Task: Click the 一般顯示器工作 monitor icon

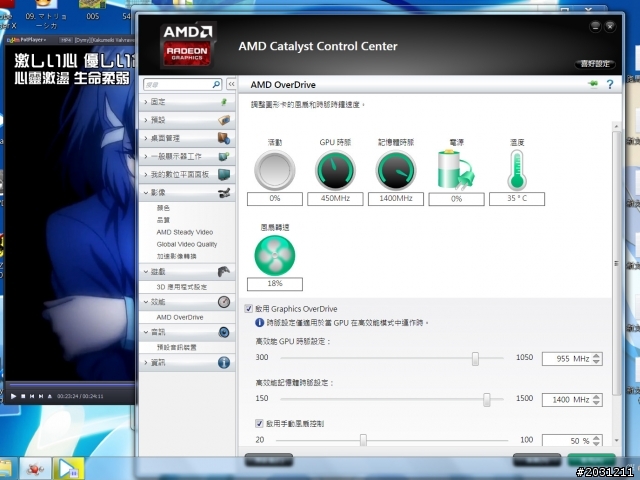Action: click(224, 156)
